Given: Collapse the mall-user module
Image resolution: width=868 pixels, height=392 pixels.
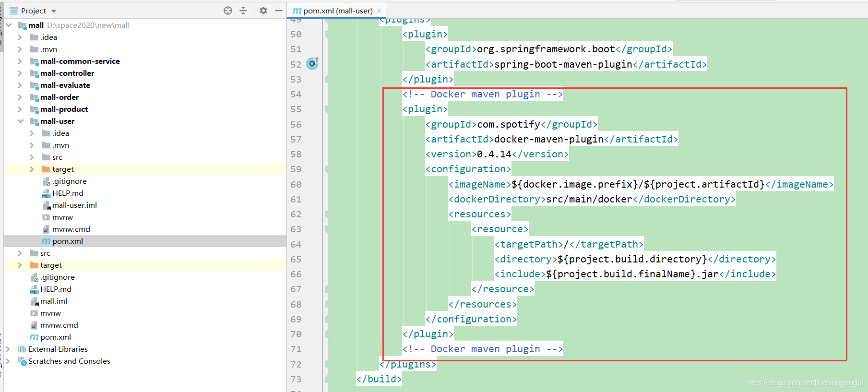Looking at the screenshot, I should tap(20, 121).
